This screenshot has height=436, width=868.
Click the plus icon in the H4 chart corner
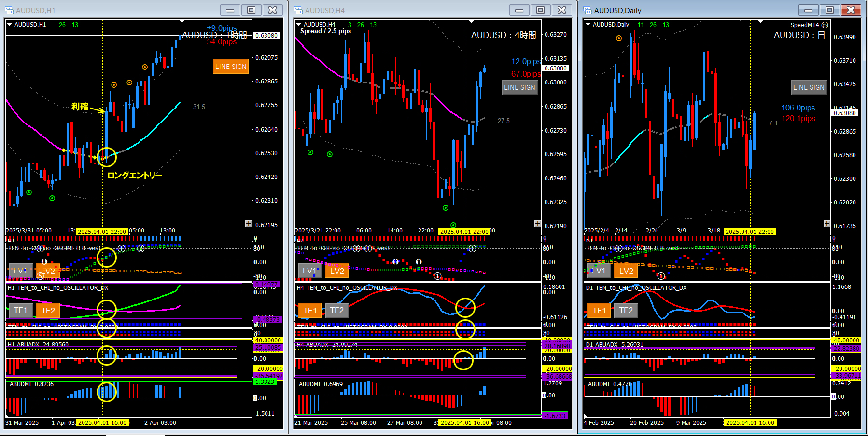click(x=538, y=224)
